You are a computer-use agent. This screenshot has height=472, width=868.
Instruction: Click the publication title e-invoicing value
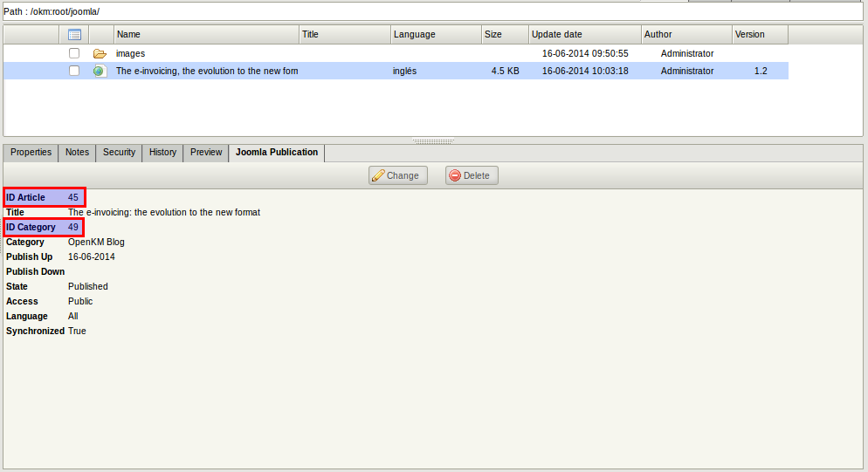164,213
